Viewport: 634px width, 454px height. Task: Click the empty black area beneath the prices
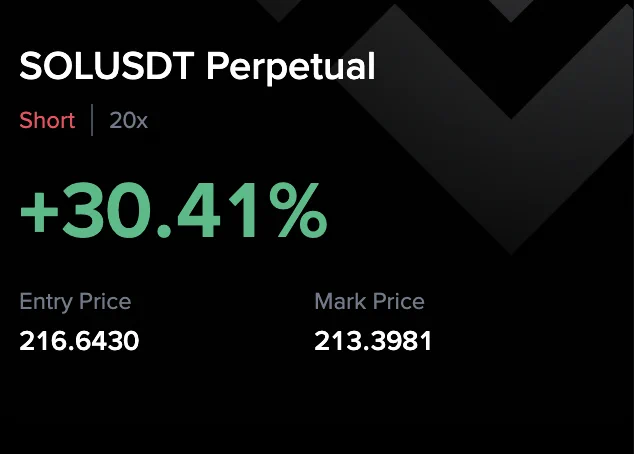click(x=317, y=404)
